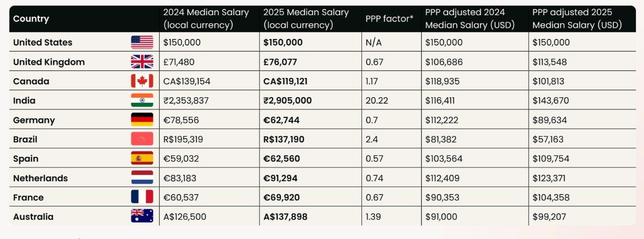
Task: Click the PPP factor* column header
Action: point(389,19)
